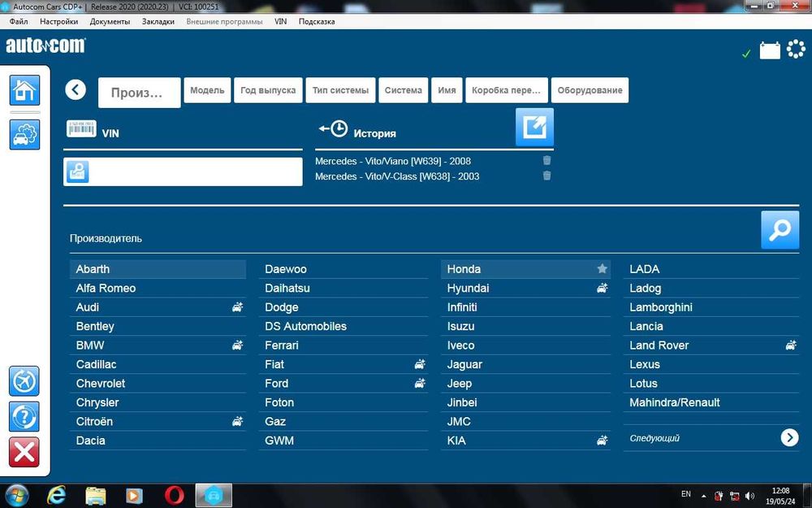This screenshot has height=508, width=812.
Task: Click the VIN scan icon in field
Action: coord(78,172)
